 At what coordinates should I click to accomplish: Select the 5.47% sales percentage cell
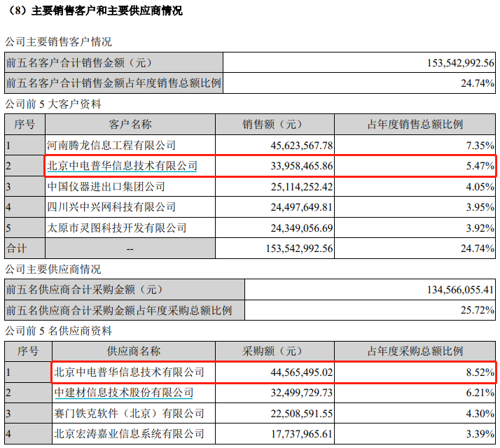tap(482, 167)
